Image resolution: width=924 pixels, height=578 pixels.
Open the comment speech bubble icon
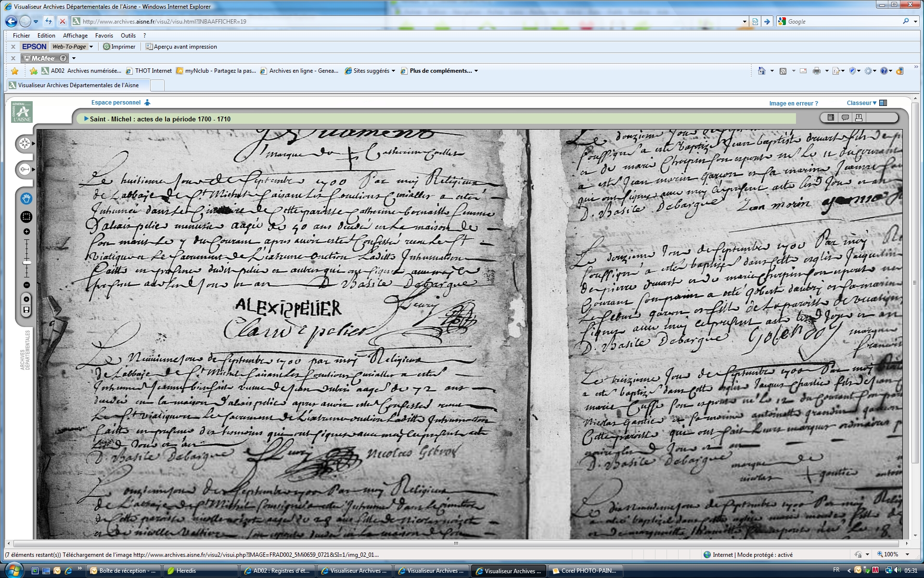(845, 118)
